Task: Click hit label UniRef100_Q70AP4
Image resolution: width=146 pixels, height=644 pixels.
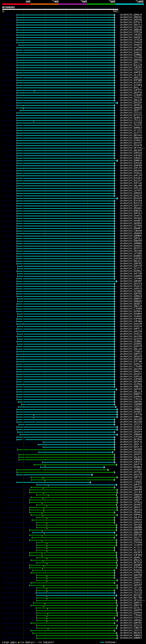Action: (x=131, y=85)
